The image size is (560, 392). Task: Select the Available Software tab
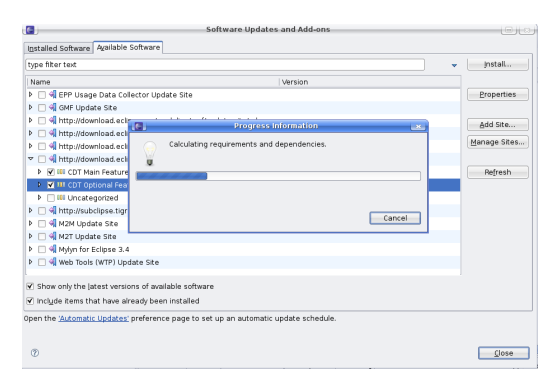pyautogui.click(x=128, y=47)
